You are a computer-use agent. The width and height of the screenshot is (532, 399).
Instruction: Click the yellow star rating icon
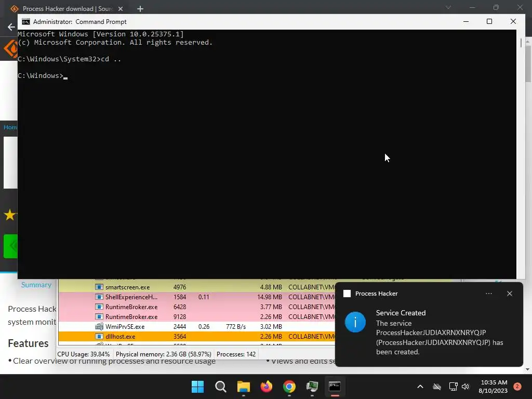[x=10, y=215]
